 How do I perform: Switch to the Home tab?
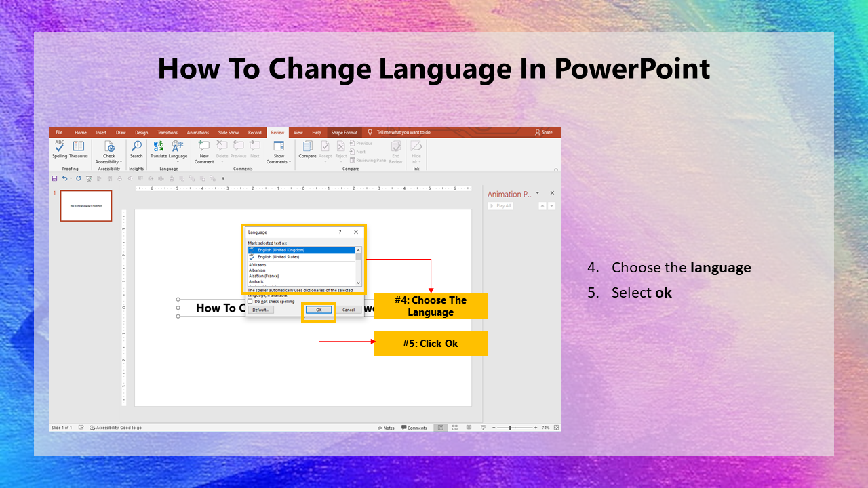[x=81, y=132]
